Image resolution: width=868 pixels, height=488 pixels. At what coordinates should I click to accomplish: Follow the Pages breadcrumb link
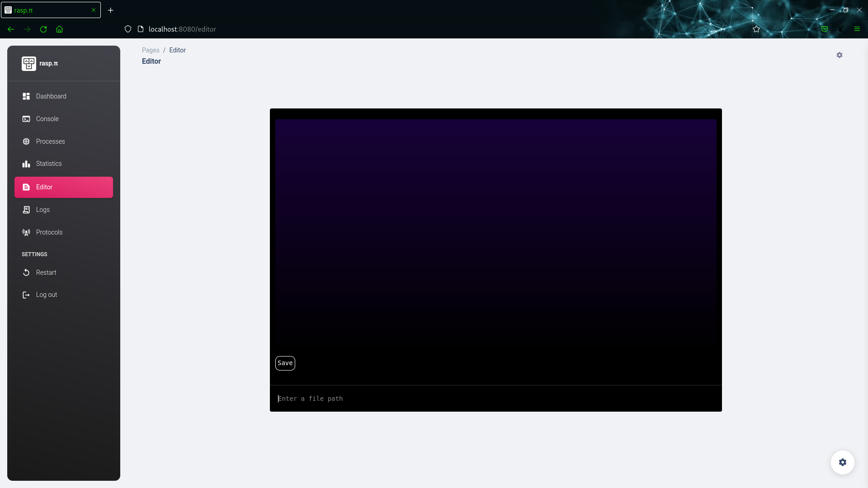coord(151,50)
